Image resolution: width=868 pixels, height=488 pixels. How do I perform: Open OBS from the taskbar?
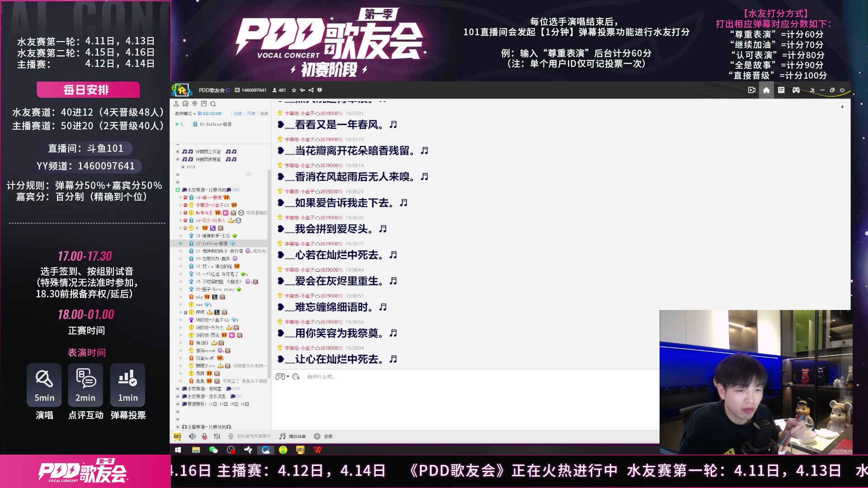[x=231, y=450]
